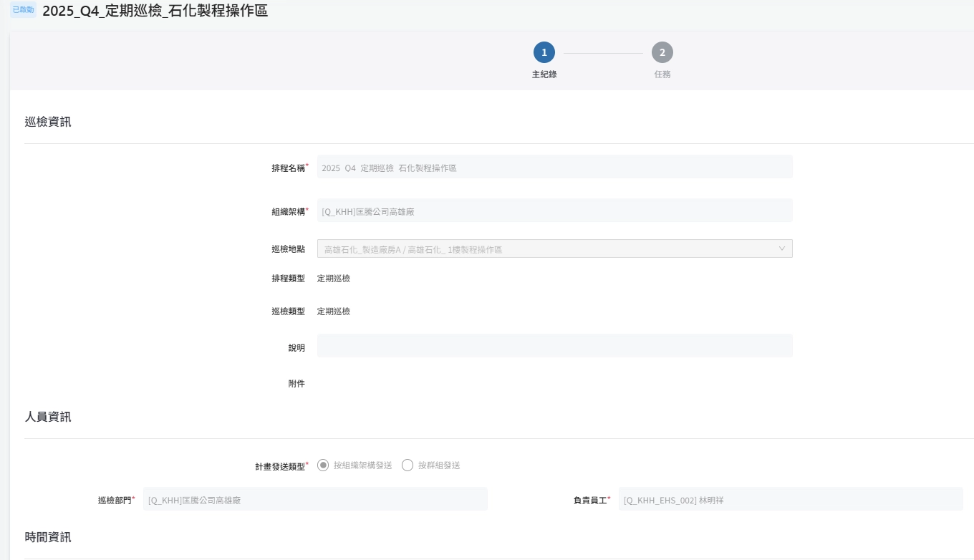This screenshot has height=560, width=974.
Task: Select the 按組織架構發送 radio button
Action: pos(323,465)
